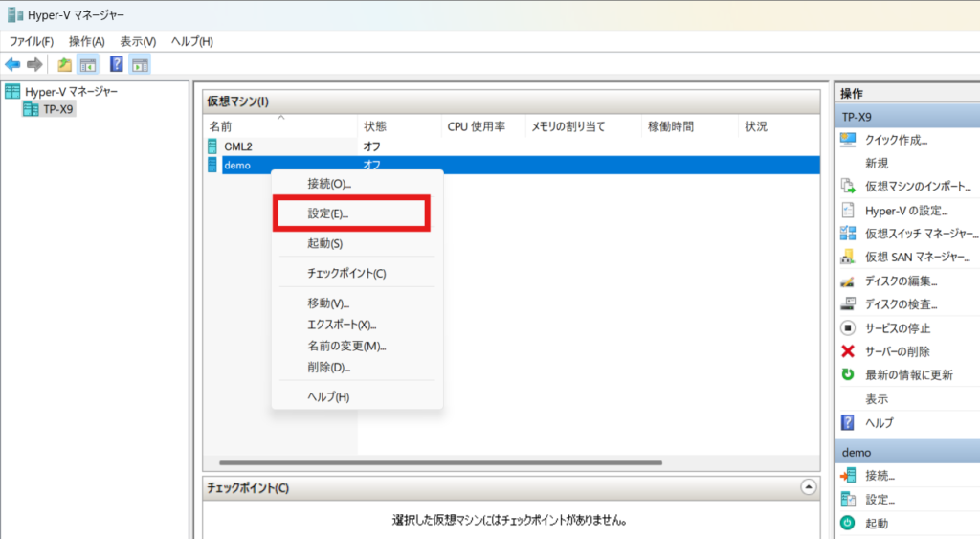Click the ディスクの検査 icon
The height and width of the screenshot is (539, 980).
pos(848,303)
